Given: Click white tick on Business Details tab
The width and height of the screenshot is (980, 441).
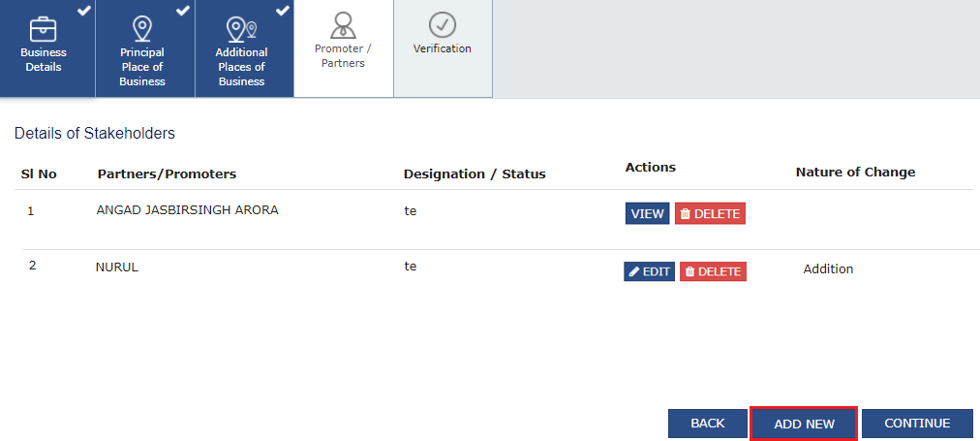Looking at the screenshot, I should pos(84,10).
